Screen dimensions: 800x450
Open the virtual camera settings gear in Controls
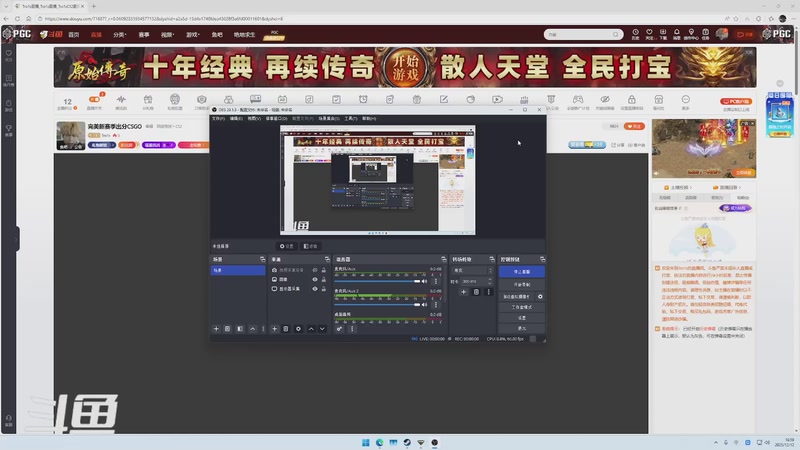point(540,296)
